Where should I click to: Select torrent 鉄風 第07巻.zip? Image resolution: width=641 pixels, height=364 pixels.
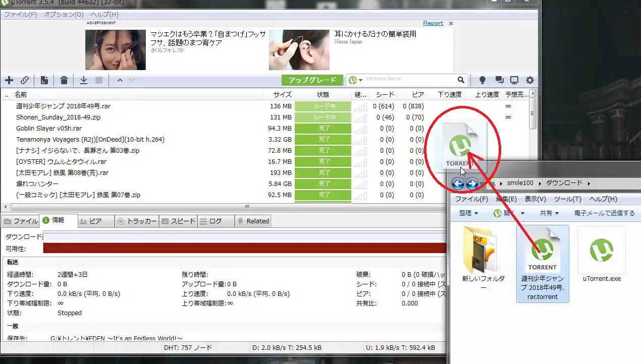point(78,195)
